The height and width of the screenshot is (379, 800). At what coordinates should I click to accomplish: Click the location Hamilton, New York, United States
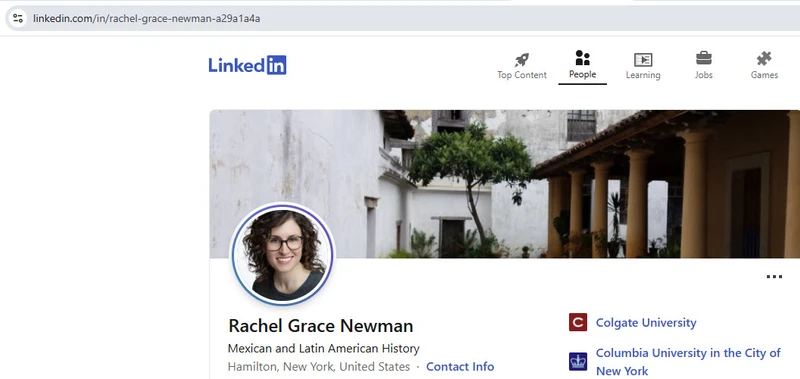319,367
